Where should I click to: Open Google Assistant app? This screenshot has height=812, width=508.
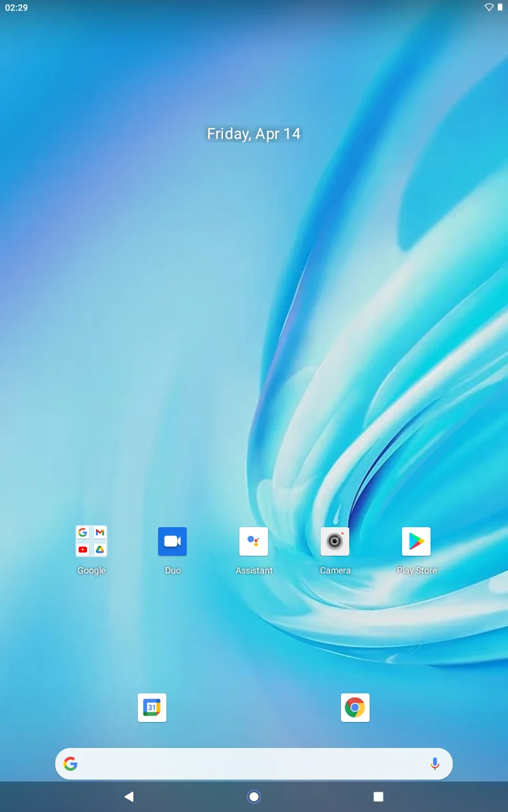click(x=254, y=541)
